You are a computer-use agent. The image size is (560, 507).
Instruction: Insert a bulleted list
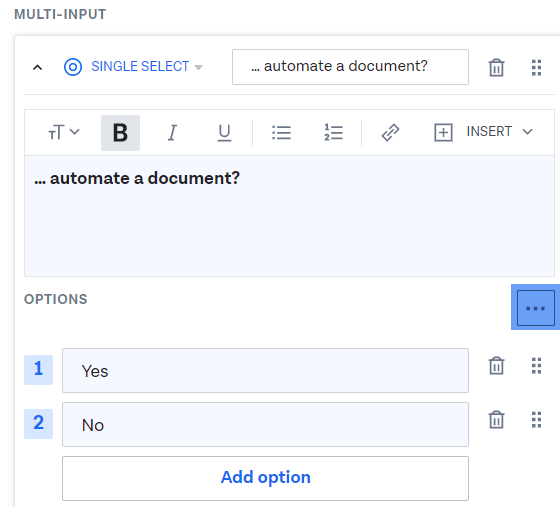click(x=281, y=133)
